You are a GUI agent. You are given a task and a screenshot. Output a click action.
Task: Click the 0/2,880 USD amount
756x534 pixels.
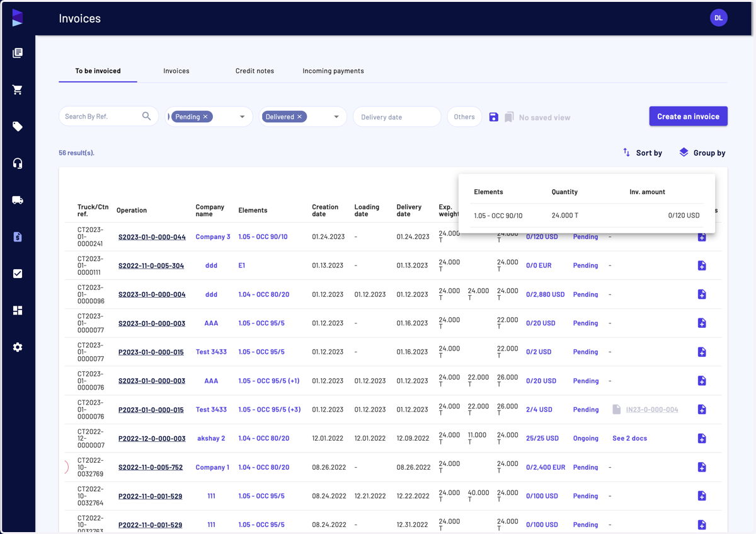pyautogui.click(x=545, y=294)
